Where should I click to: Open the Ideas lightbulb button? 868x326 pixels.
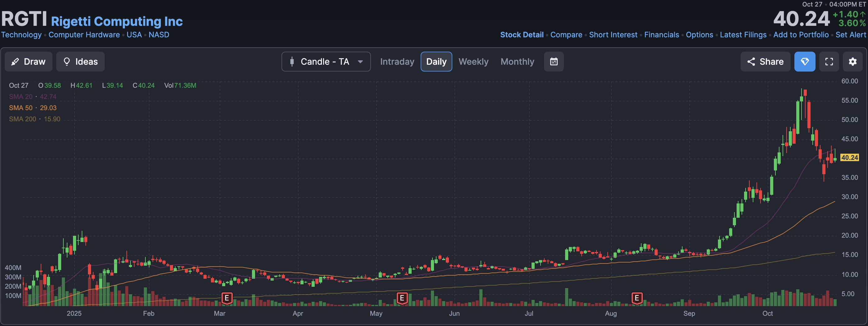(x=80, y=61)
